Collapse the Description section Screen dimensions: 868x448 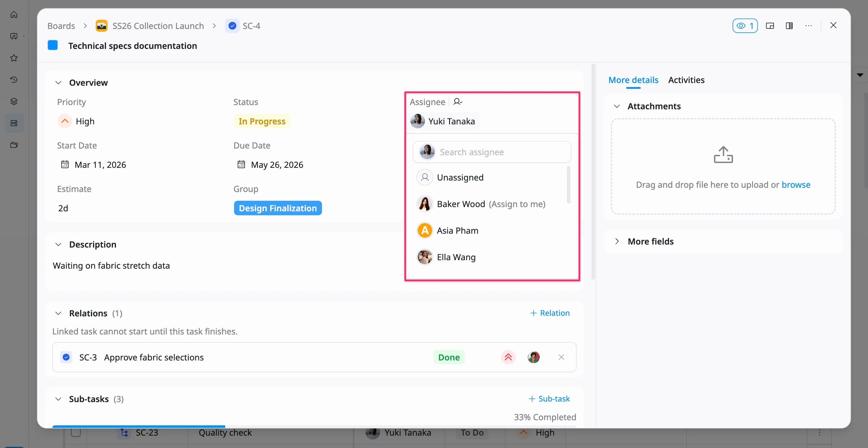pos(58,244)
